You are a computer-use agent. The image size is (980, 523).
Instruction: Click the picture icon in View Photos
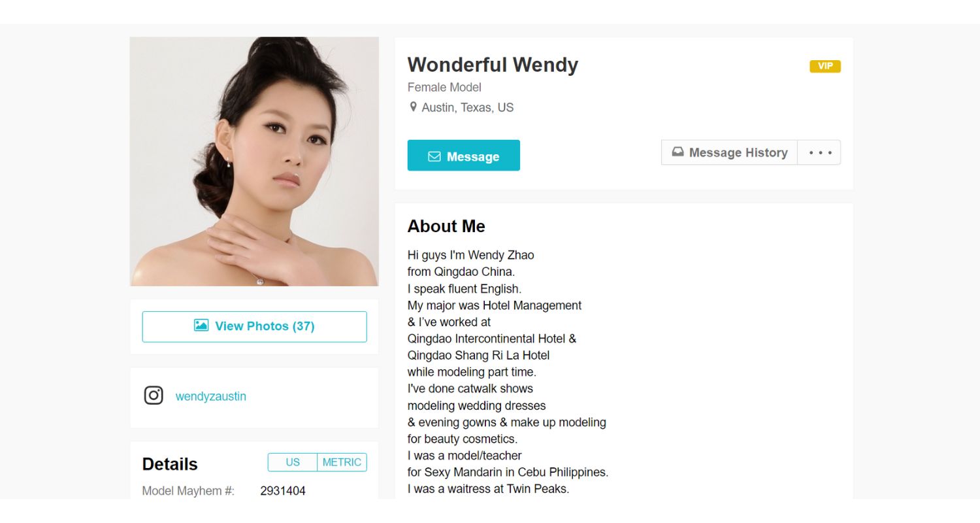click(x=201, y=326)
